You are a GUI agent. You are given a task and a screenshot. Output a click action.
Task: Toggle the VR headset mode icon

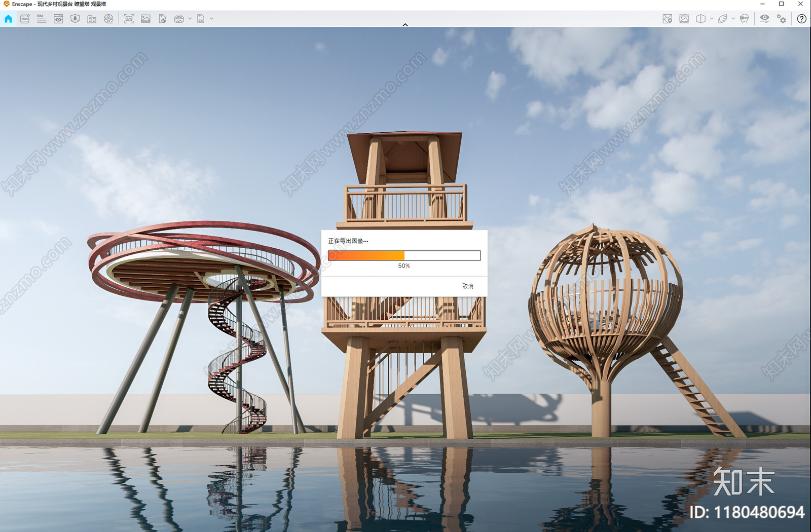pyautogui.click(x=744, y=19)
